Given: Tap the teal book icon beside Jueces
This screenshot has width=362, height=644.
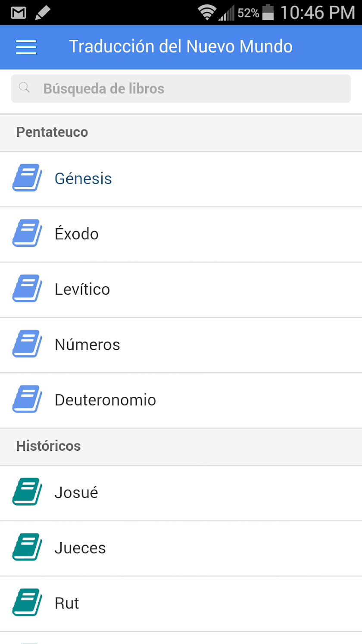Looking at the screenshot, I should pyautogui.click(x=27, y=547).
